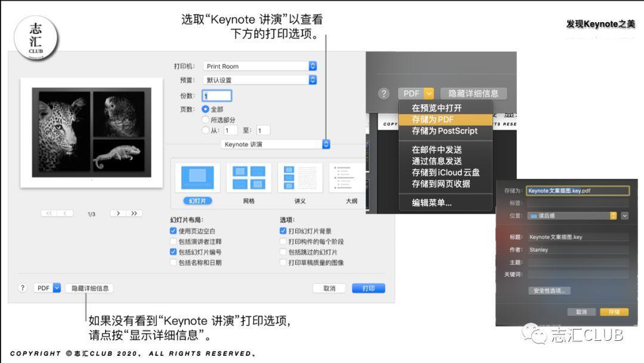
Task: Select the 全部 pages radio button
Action: (205, 109)
